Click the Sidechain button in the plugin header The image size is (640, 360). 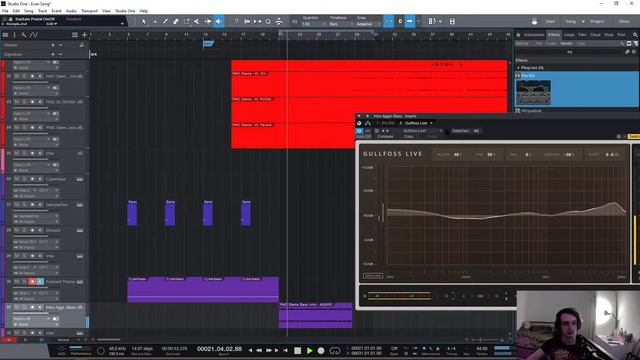[460, 131]
